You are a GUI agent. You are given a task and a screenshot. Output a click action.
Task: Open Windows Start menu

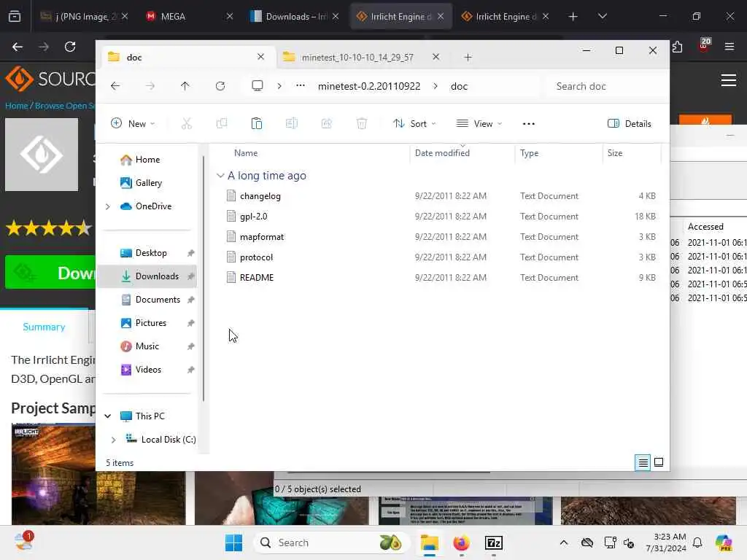click(233, 542)
